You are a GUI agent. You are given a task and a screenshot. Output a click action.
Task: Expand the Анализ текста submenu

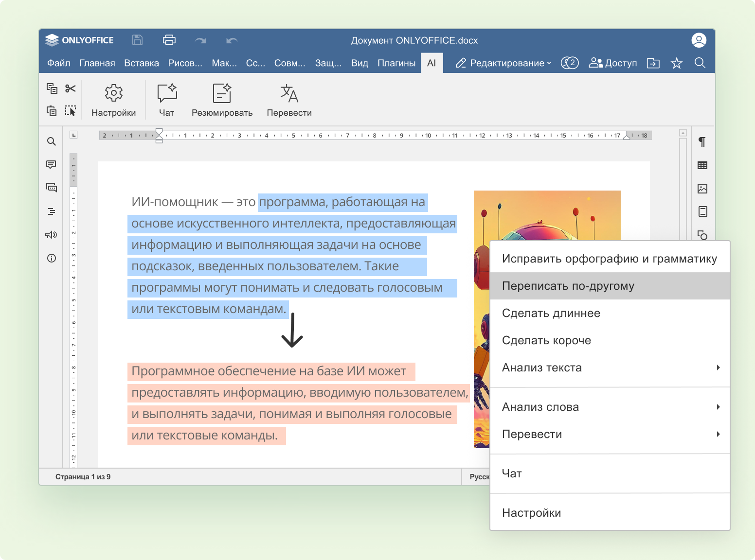coord(610,367)
